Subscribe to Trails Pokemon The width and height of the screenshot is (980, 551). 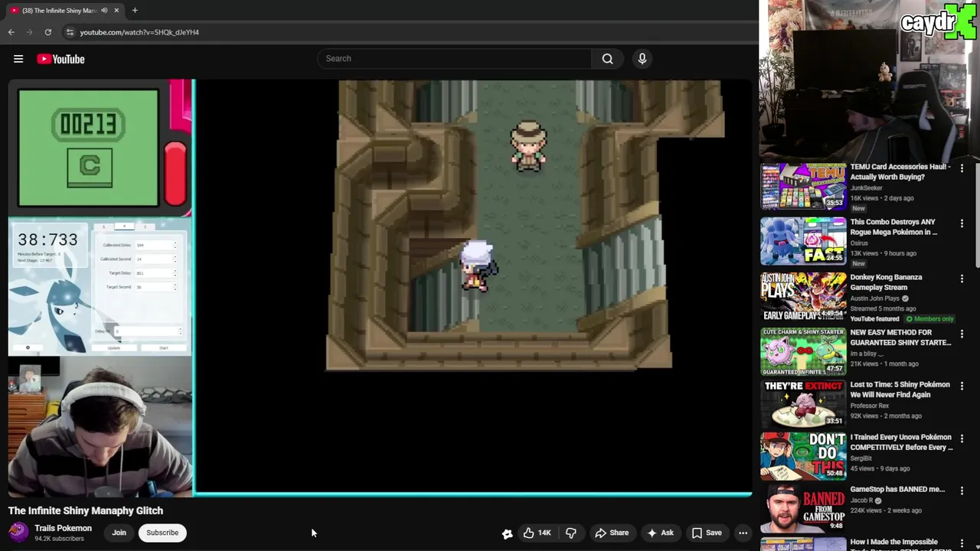(162, 533)
